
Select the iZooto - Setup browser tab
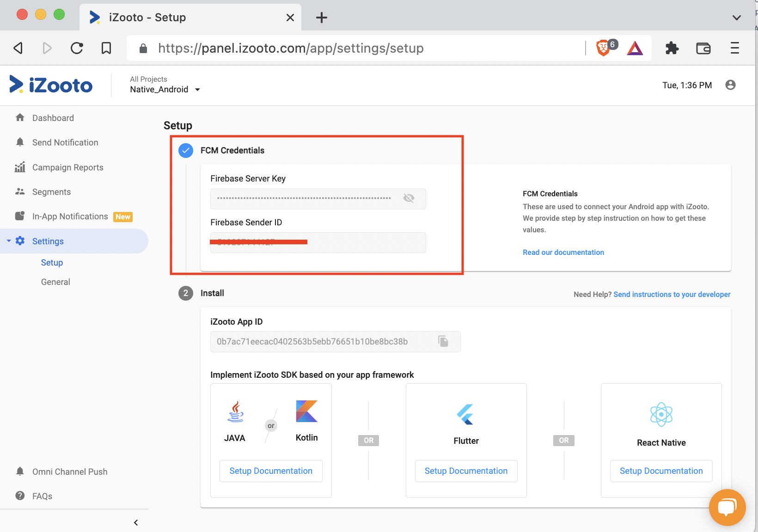190,18
